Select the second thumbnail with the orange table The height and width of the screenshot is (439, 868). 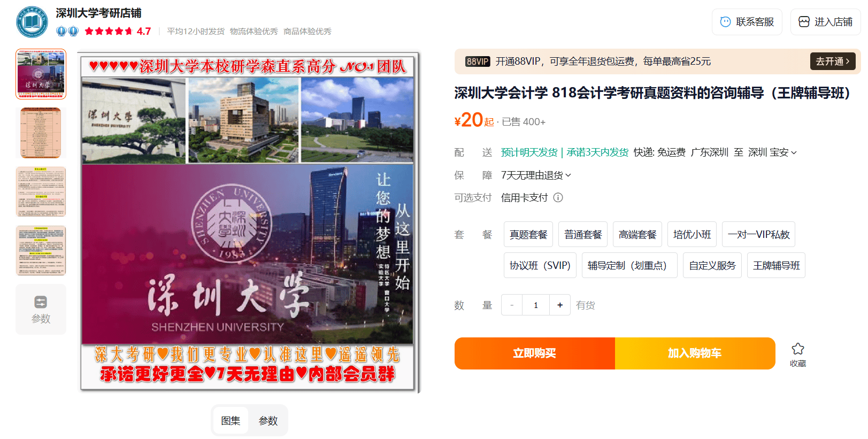point(41,133)
